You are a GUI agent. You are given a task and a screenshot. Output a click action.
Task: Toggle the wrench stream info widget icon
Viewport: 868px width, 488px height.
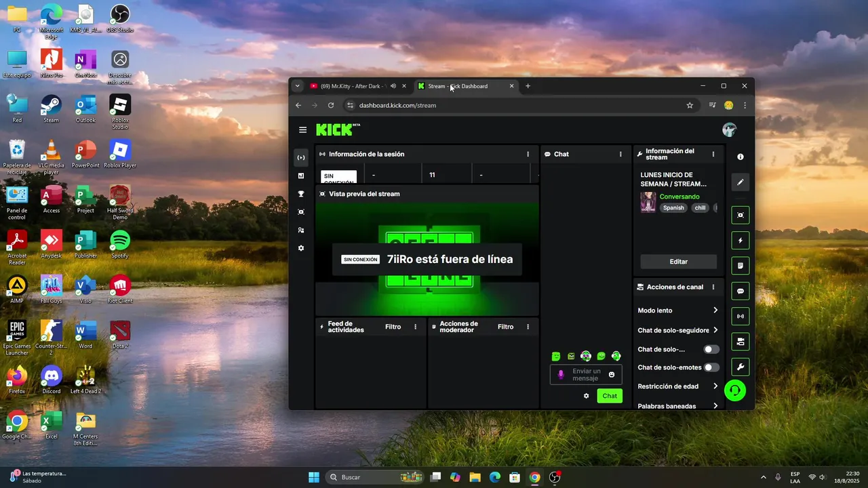coord(740,367)
